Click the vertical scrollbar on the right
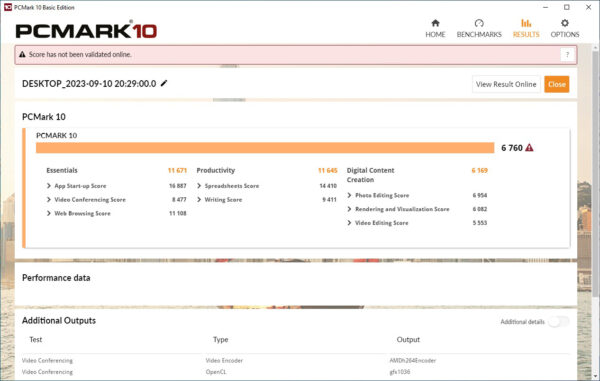Screen dimensions: 600x381 click(x=595, y=172)
